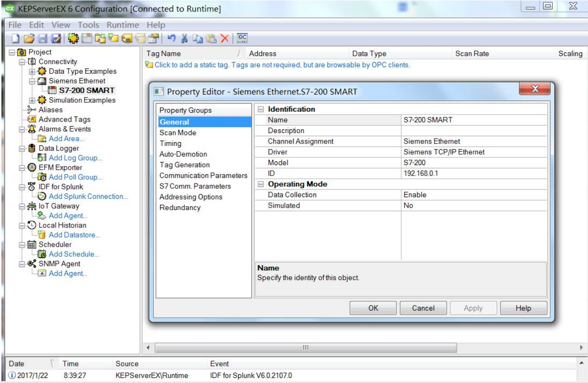Click the IoT Gateway tree icon

pos(32,206)
